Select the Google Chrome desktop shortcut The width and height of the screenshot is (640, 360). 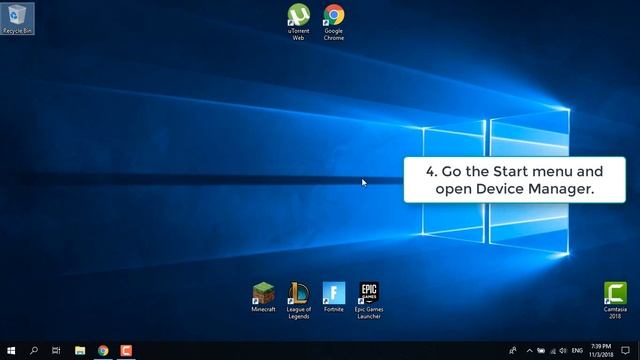click(x=333, y=22)
